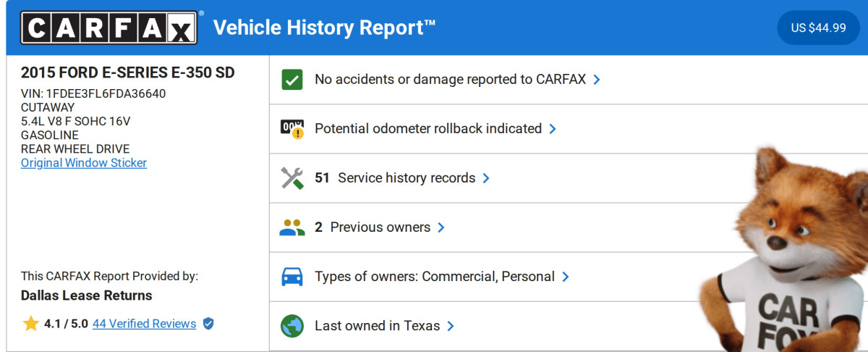Image resolution: width=868 pixels, height=352 pixels.
Task: Select the Last owned in Texas text
Action: click(377, 326)
